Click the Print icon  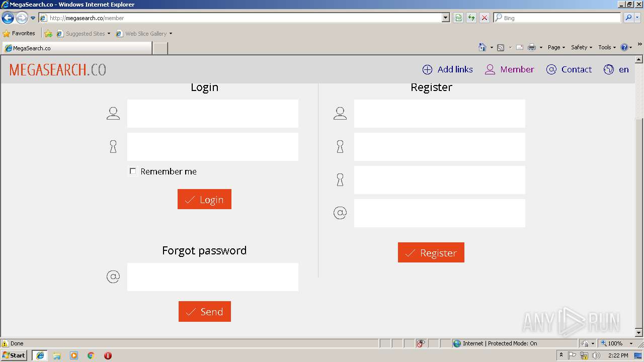(x=532, y=47)
